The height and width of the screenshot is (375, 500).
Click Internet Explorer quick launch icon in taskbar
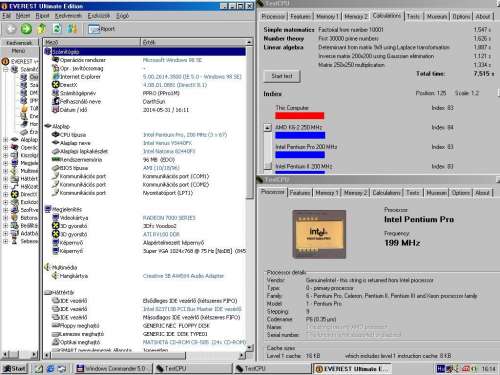(50, 368)
